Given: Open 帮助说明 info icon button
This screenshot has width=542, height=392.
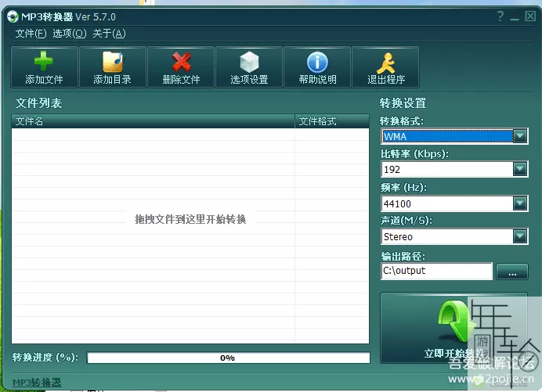Looking at the screenshot, I should point(317,67).
